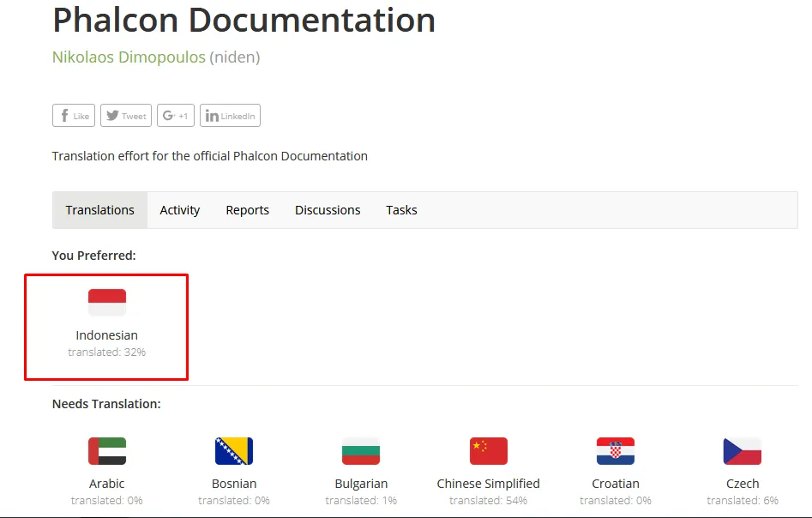The height and width of the screenshot is (518, 812).
Task: Open the Arabic language link
Action: 106,484
